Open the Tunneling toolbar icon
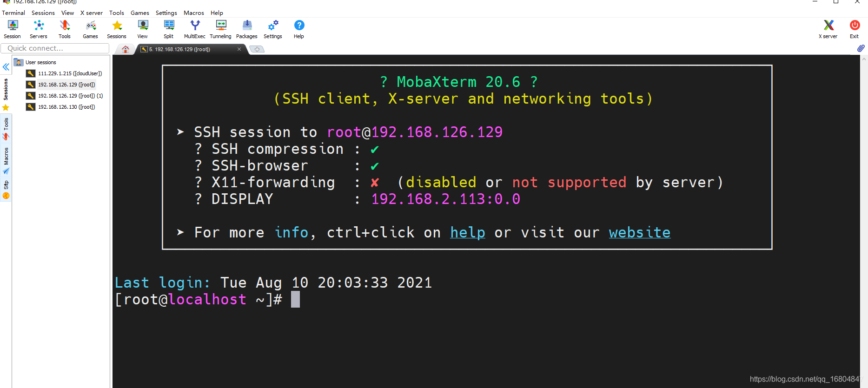868x388 pixels. [221, 29]
